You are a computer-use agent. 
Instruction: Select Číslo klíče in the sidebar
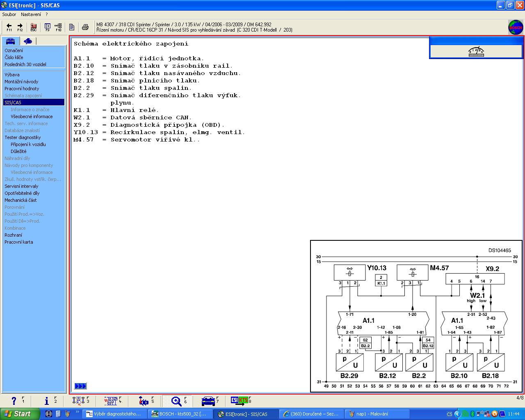click(x=14, y=57)
